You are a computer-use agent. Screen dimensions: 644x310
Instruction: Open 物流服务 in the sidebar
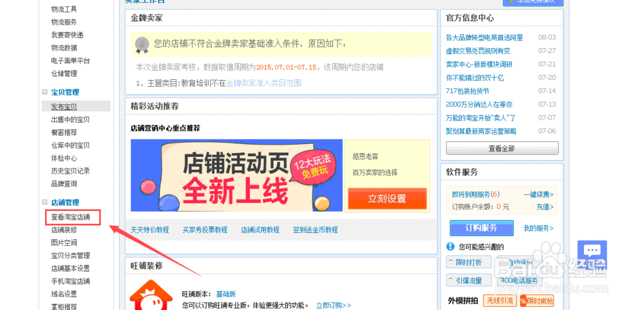click(64, 22)
